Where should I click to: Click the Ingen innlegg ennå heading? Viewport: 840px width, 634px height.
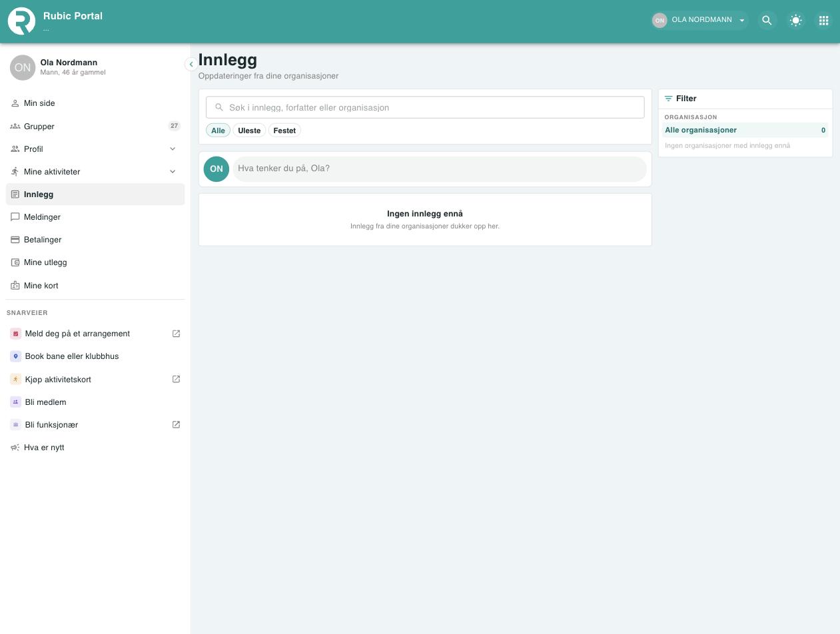[425, 214]
